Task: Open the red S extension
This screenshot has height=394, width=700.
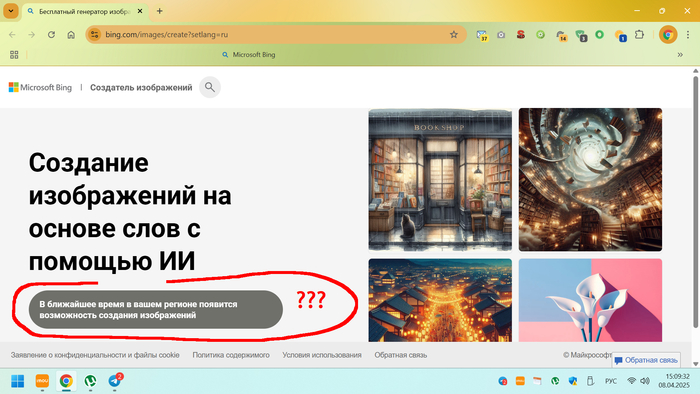Action: point(521,34)
